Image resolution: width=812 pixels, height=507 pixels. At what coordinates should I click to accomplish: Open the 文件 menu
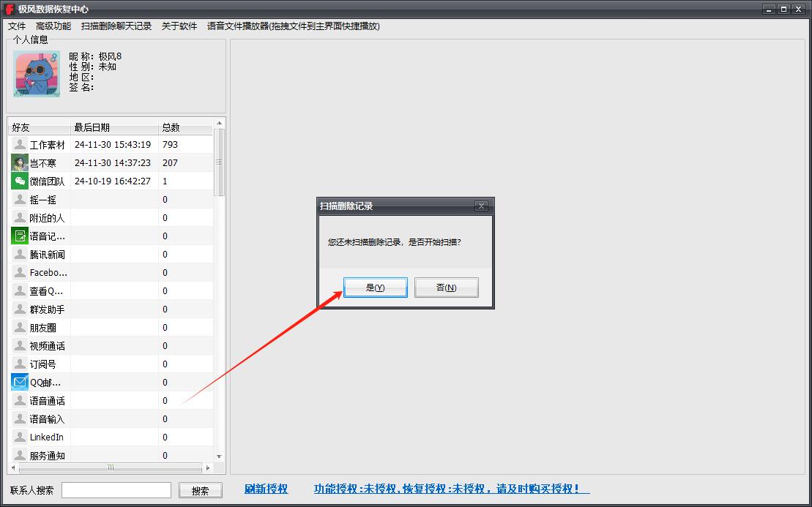[17, 26]
